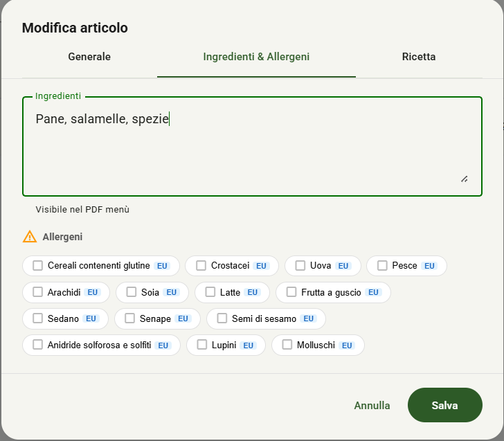Screen dimensions: 504x441
Task: Check Cereali contenenti glutine allergen
Action: coord(37,266)
